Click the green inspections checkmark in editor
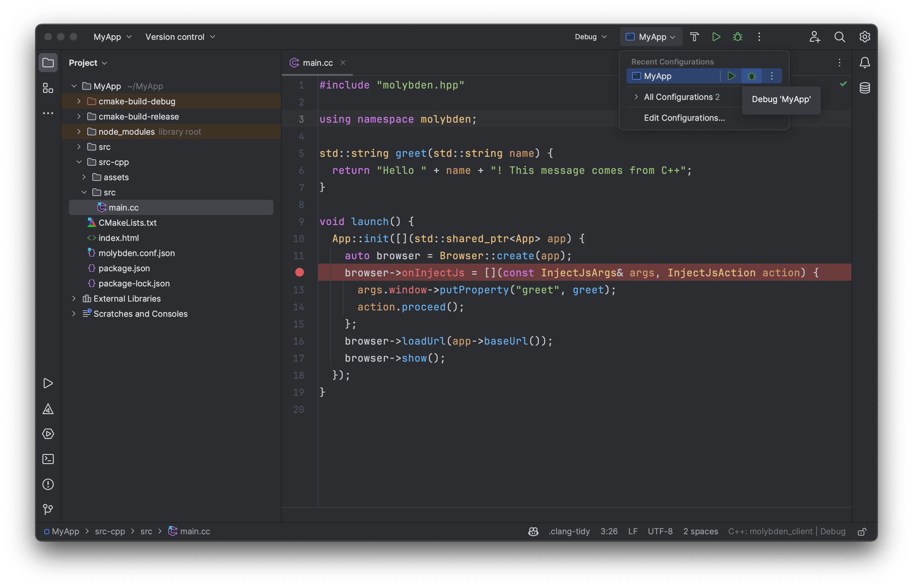 pyautogui.click(x=843, y=84)
